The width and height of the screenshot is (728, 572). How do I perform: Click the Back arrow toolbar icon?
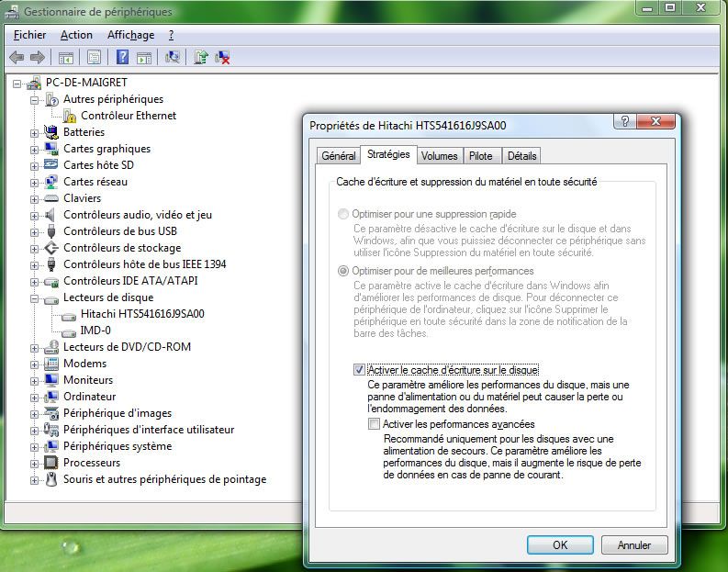coord(17,58)
